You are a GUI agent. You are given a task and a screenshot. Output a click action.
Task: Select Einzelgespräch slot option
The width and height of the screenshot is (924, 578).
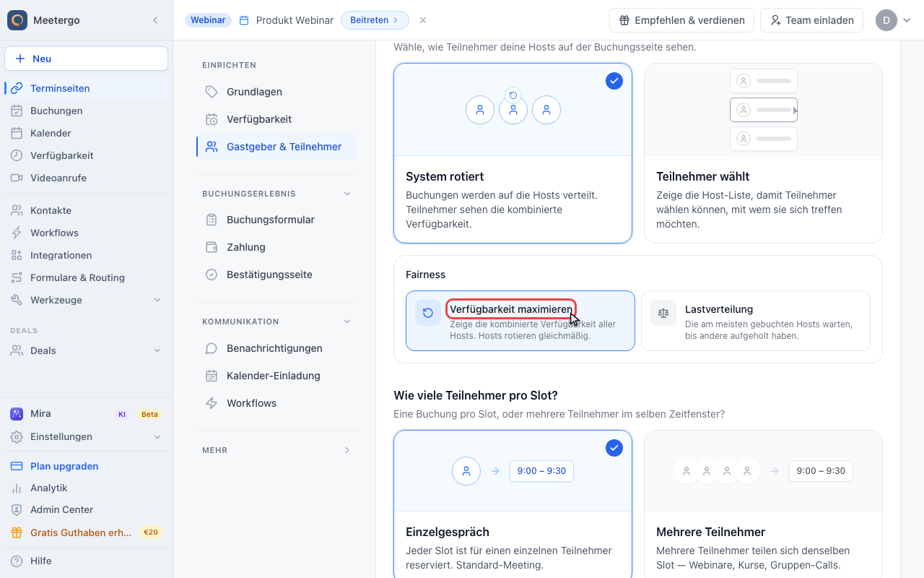click(513, 504)
